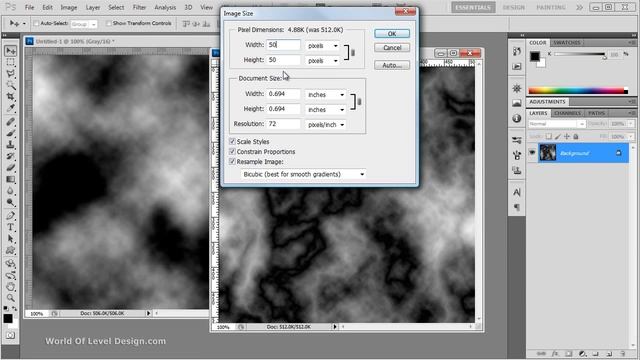
Task: Switch to Painting workspace
Action: coord(551,7)
